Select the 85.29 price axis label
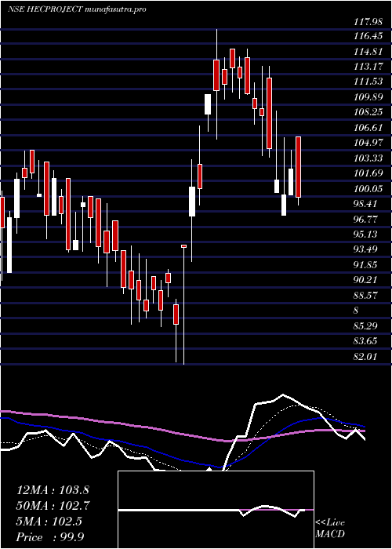The width and height of the screenshot is (392, 549). click(x=366, y=326)
